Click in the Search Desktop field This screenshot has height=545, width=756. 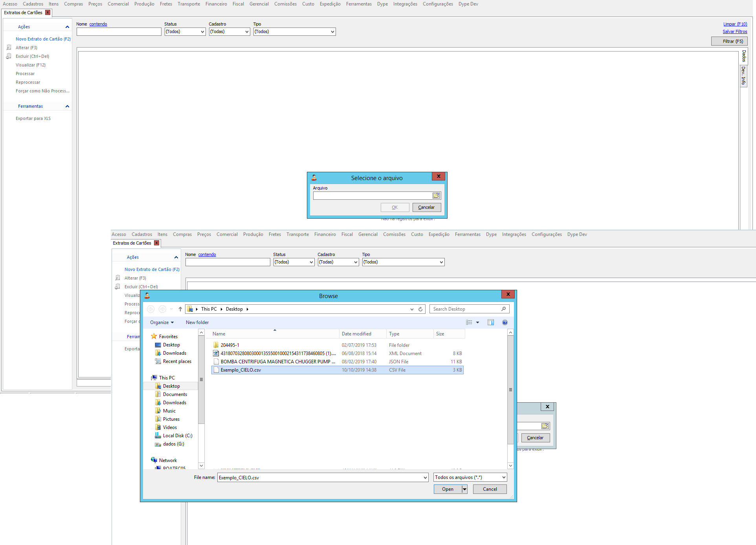point(466,309)
